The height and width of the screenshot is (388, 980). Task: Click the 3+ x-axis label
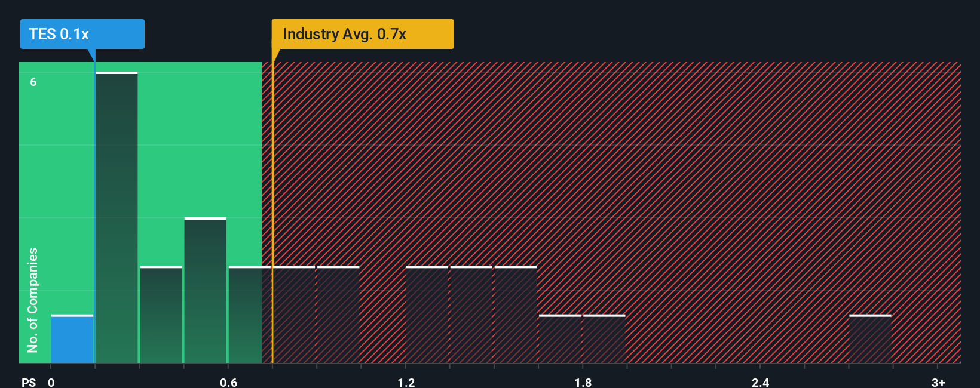[938, 382]
